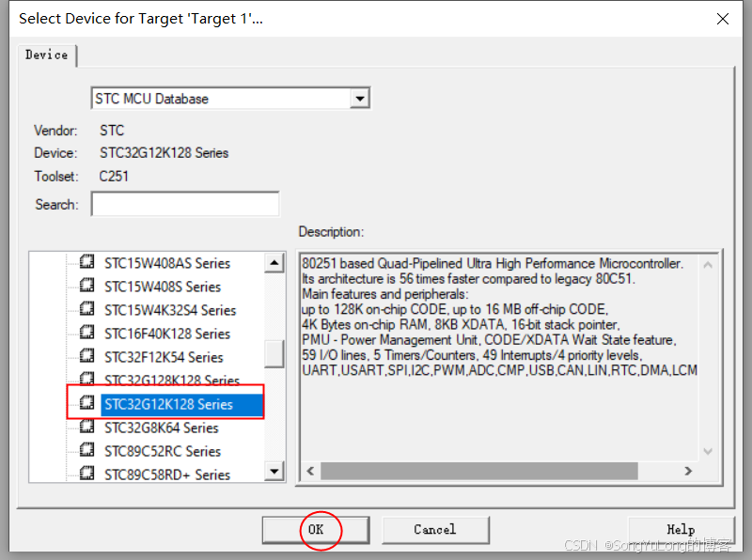752x560 pixels.
Task: Click the chip icon beside STC15W408AS Series
Action: point(86,262)
